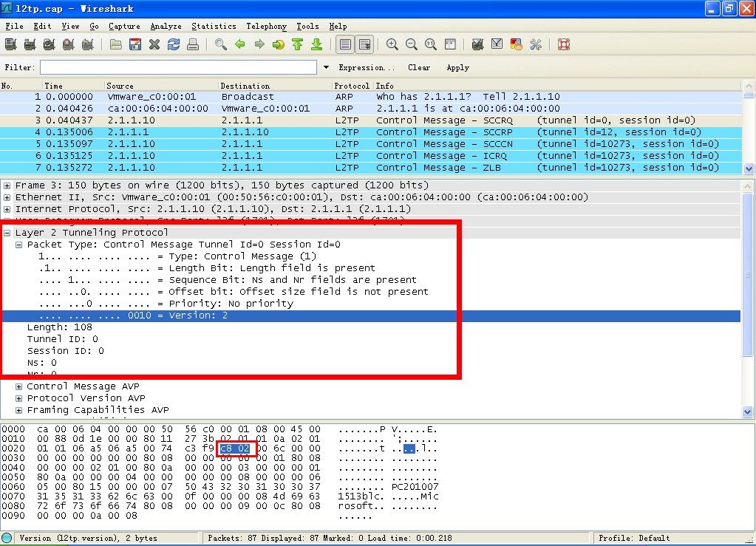Click the Open capture file folder icon

point(116,45)
